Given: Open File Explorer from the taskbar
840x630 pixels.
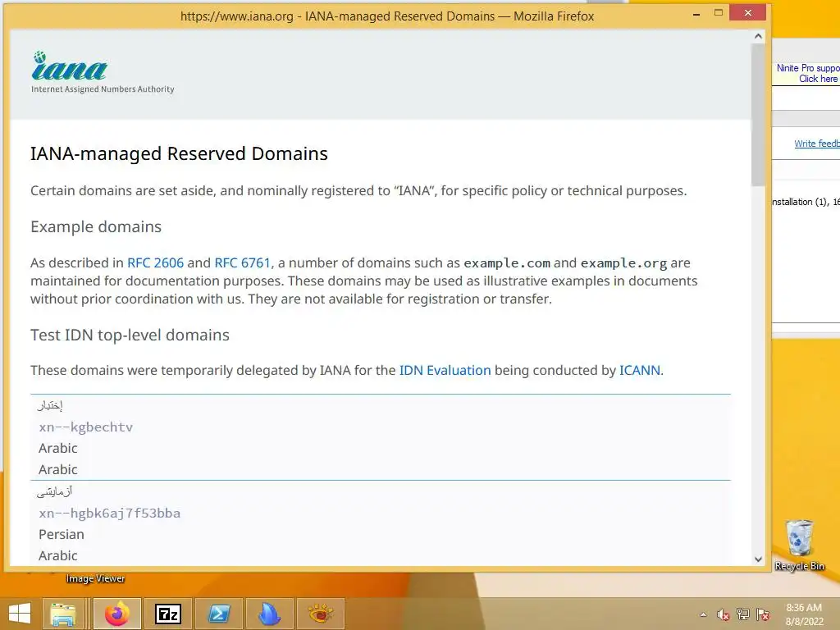Looking at the screenshot, I should [63, 614].
